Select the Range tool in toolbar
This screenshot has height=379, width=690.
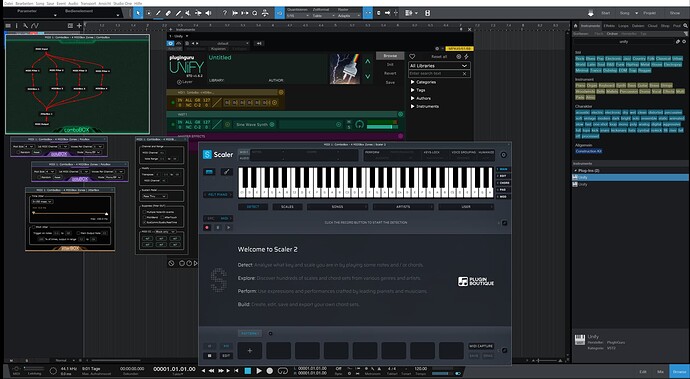[148, 13]
